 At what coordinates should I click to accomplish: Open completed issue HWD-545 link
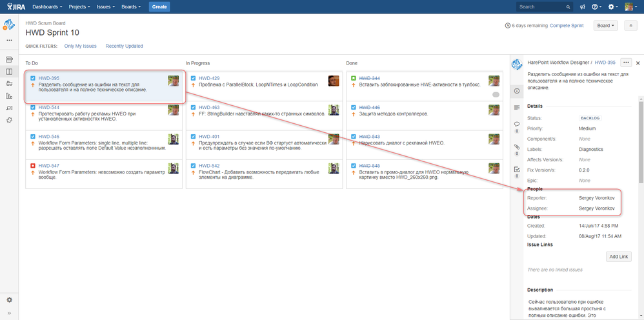(x=370, y=166)
